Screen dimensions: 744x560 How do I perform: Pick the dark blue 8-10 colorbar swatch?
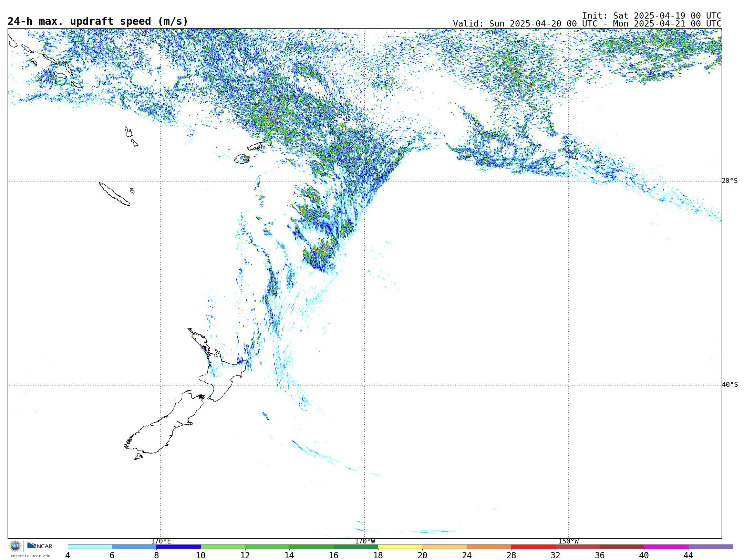pos(178,547)
